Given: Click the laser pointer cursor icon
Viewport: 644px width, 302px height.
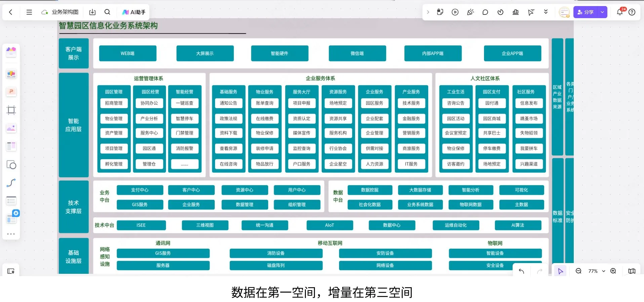Looking at the screenshot, I should pyautogui.click(x=531, y=12).
